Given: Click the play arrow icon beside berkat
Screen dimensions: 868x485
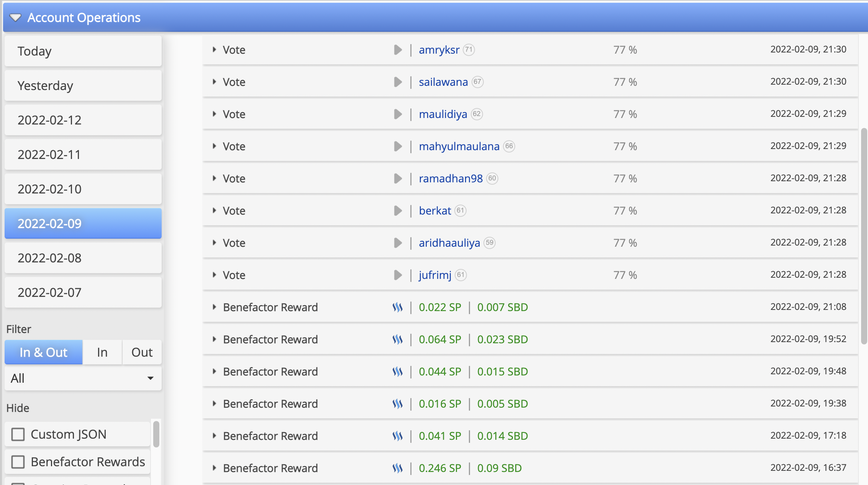Looking at the screenshot, I should [398, 211].
